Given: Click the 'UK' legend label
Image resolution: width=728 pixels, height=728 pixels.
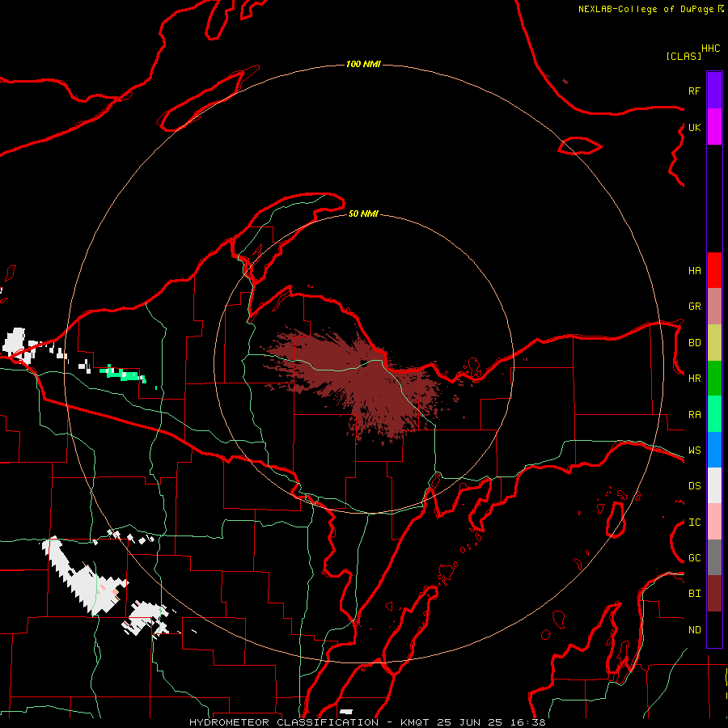Looking at the screenshot, I should (x=694, y=127).
